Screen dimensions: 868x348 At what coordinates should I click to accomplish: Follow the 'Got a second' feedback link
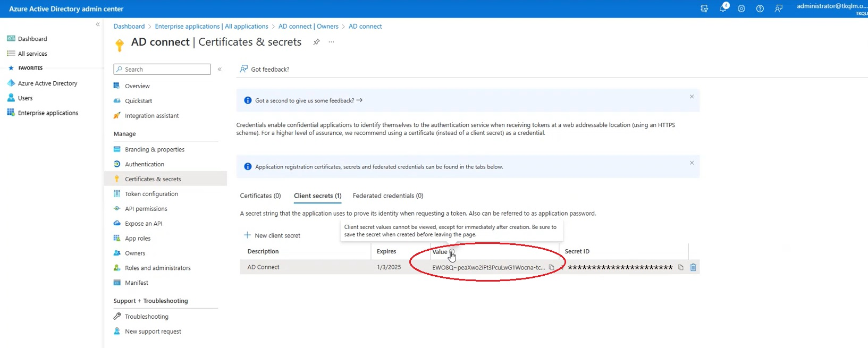tap(308, 100)
